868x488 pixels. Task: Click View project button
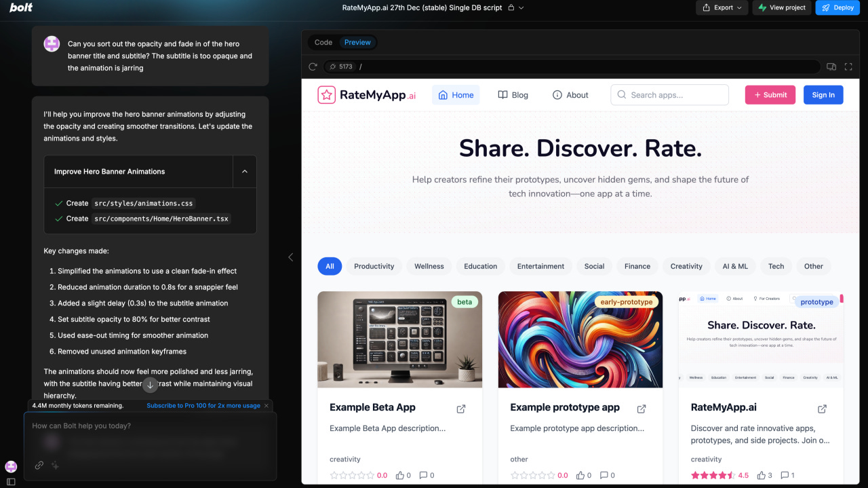(782, 7)
